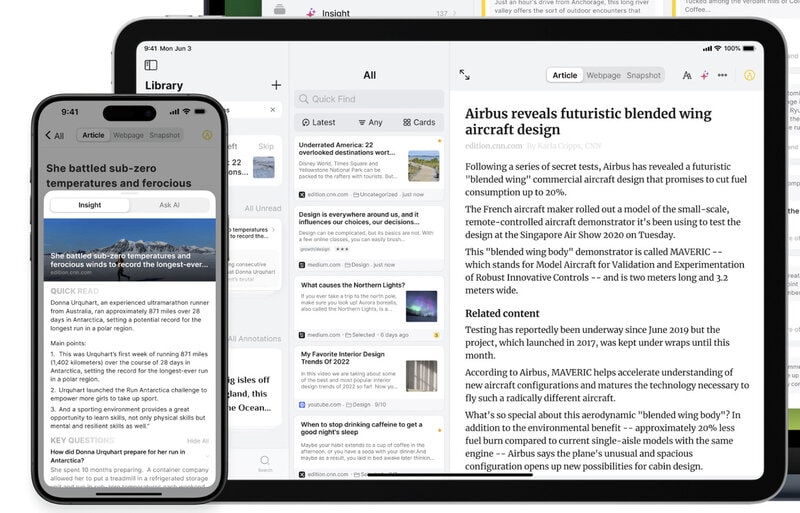Click Hide All next to Key Questions
Viewport: 800px width, 513px height.
tap(198, 441)
